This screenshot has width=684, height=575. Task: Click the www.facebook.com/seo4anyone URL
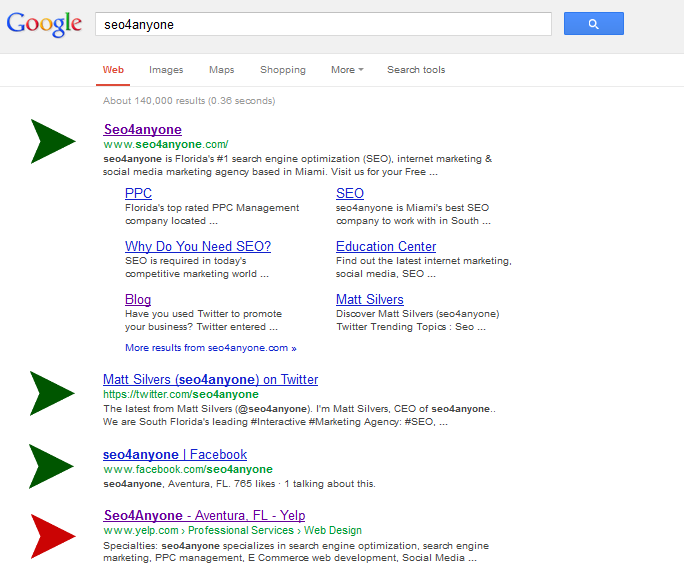(x=188, y=469)
